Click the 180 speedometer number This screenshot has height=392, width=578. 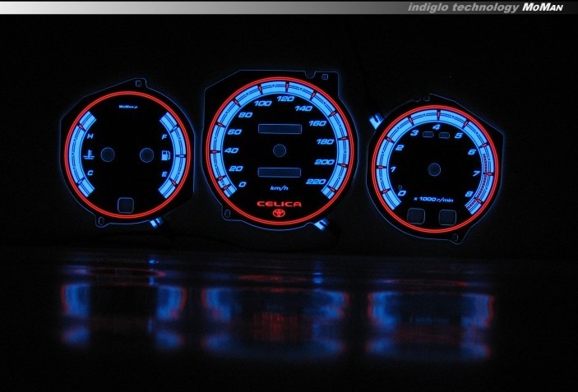(325, 141)
